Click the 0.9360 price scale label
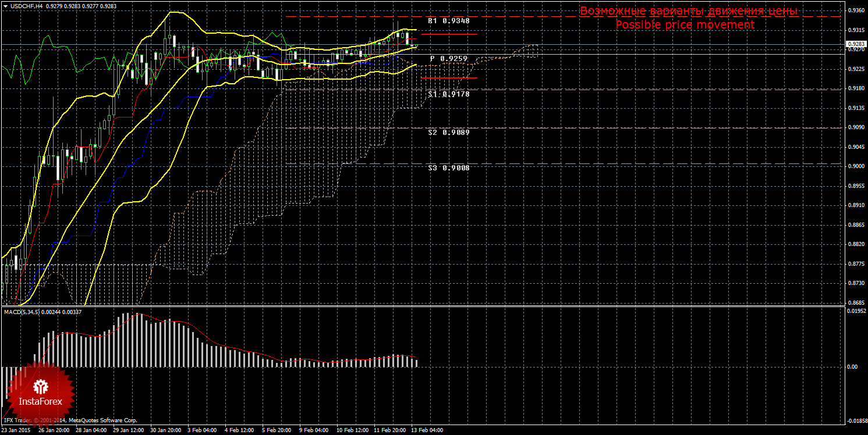This screenshot has width=868, height=435. coord(855,10)
